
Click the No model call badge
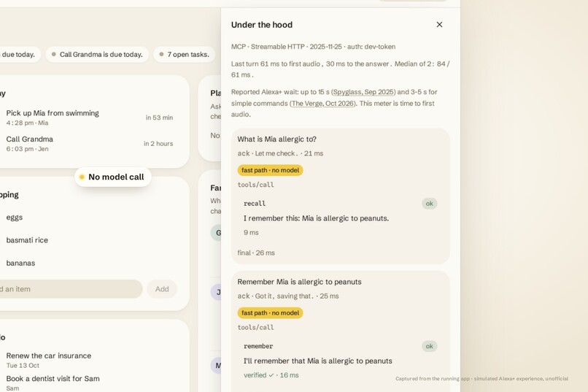coord(113,177)
